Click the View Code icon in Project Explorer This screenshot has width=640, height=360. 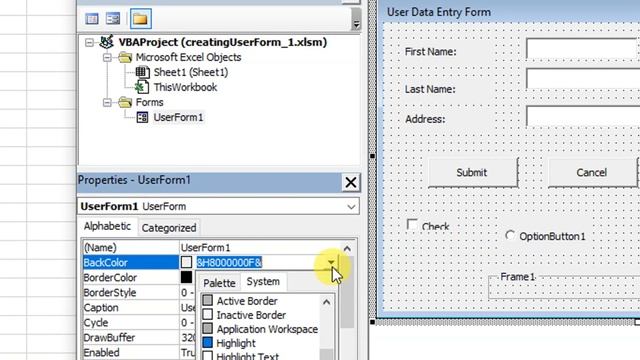(92, 19)
